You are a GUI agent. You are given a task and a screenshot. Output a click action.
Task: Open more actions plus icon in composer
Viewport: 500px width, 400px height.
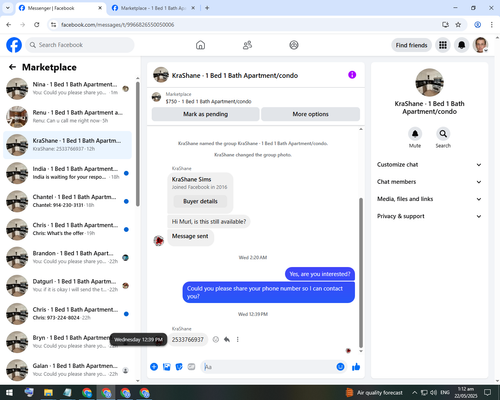point(154,367)
